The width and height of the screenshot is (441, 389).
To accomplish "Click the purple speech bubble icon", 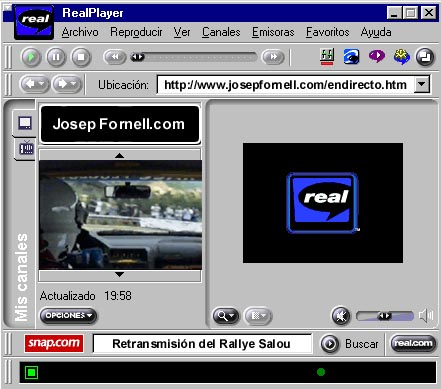I will [377, 56].
